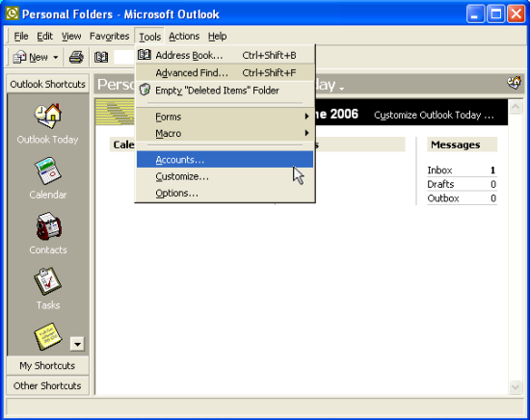Screen dimensions: 530x420
Task: Click the scroll down arrow of content pane
Action: click(x=516, y=387)
